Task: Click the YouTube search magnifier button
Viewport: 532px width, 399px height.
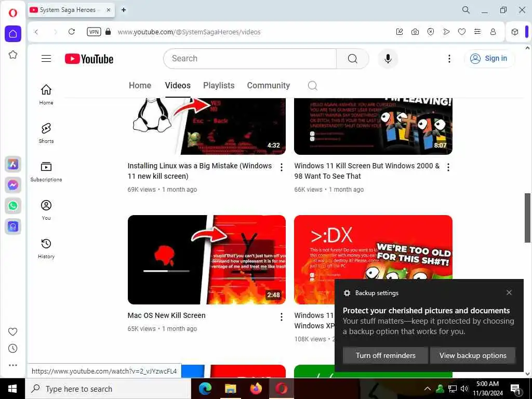Action: 353,59
